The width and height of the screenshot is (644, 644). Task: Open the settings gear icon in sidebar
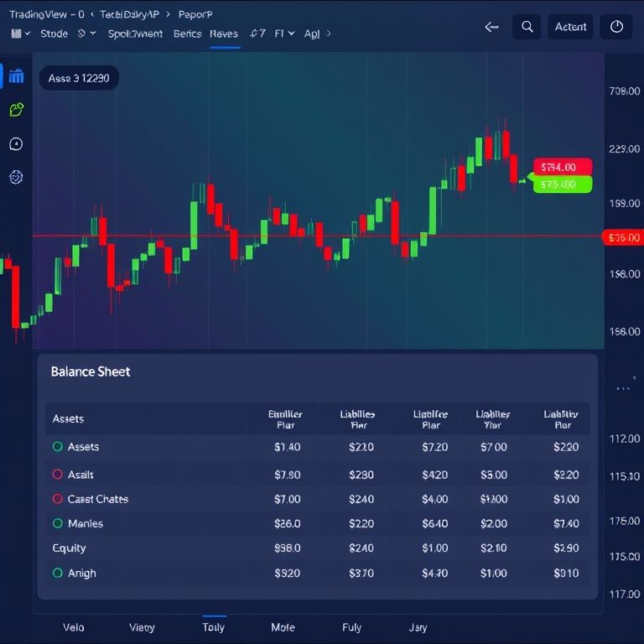point(16,178)
